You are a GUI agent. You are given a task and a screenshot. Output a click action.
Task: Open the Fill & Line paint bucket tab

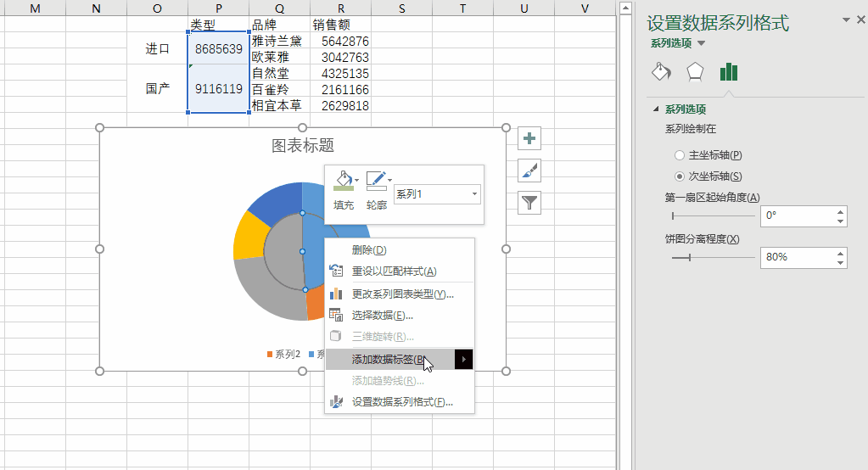pos(661,71)
